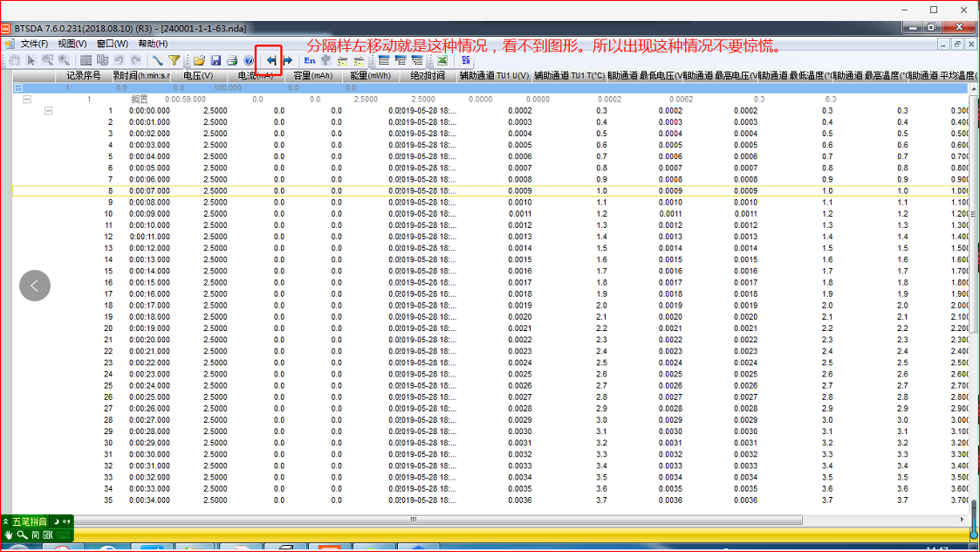Click second step layer table icon
Image resolution: width=980 pixels, height=552 pixels.
coord(401,60)
